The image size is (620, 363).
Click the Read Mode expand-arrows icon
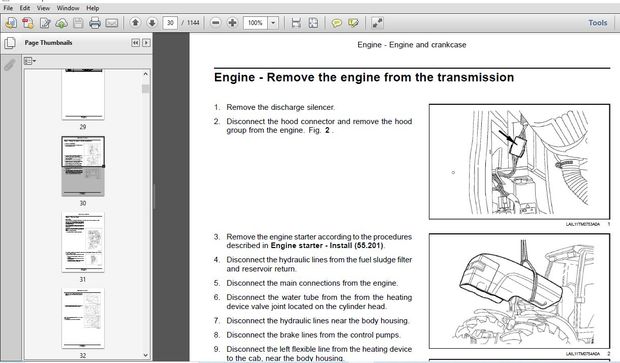pyautogui.click(x=377, y=23)
